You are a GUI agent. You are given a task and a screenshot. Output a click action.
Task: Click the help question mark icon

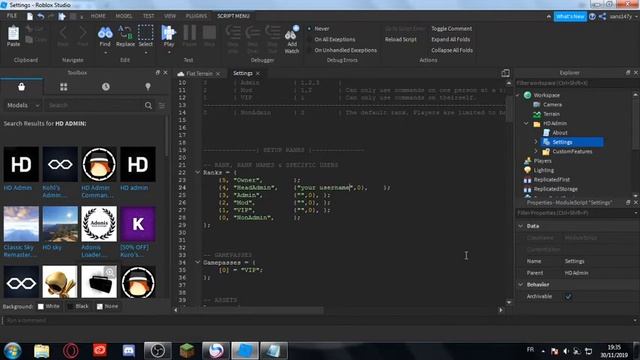pyautogui.click(x=592, y=16)
